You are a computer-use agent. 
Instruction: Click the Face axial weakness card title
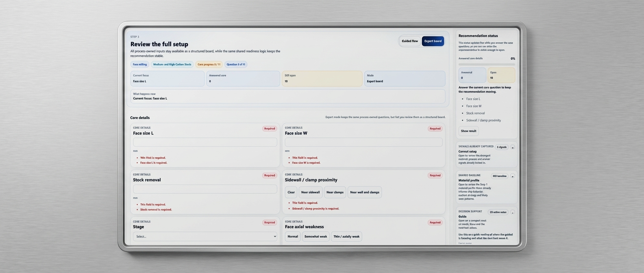pyautogui.click(x=305, y=227)
